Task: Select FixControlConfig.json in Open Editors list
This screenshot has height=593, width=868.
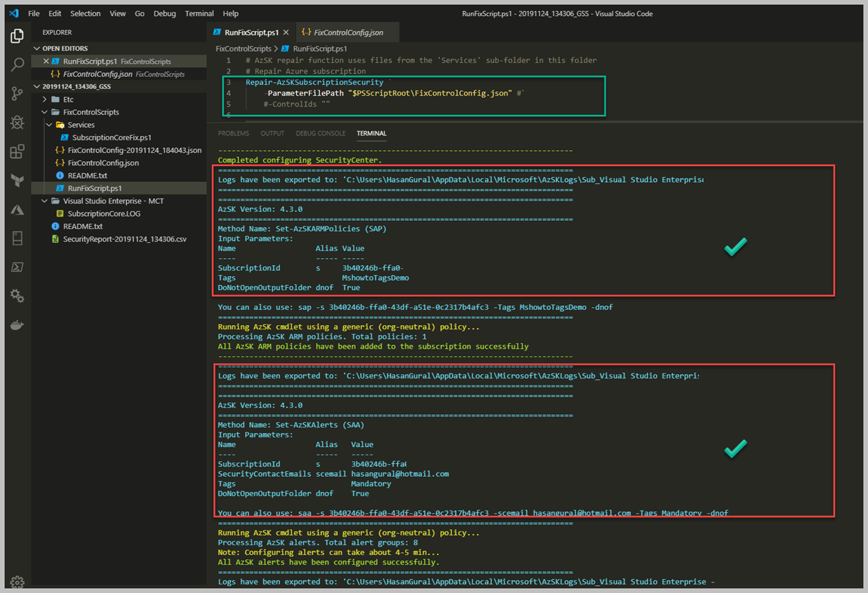Action: [120, 74]
